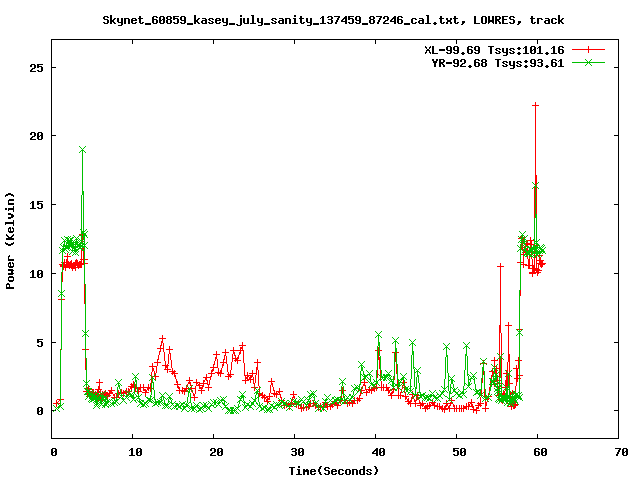Select the YR-92.68 Tsys:93.61 legend entry
640x480 pixels.
coord(498,63)
